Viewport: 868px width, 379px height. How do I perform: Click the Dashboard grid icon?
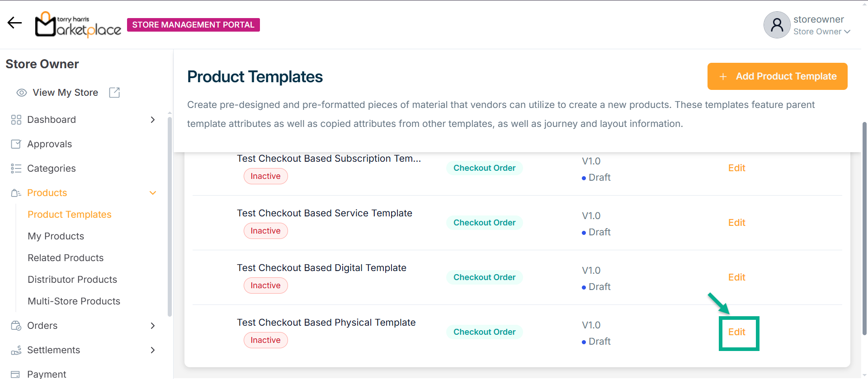[16, 120]
